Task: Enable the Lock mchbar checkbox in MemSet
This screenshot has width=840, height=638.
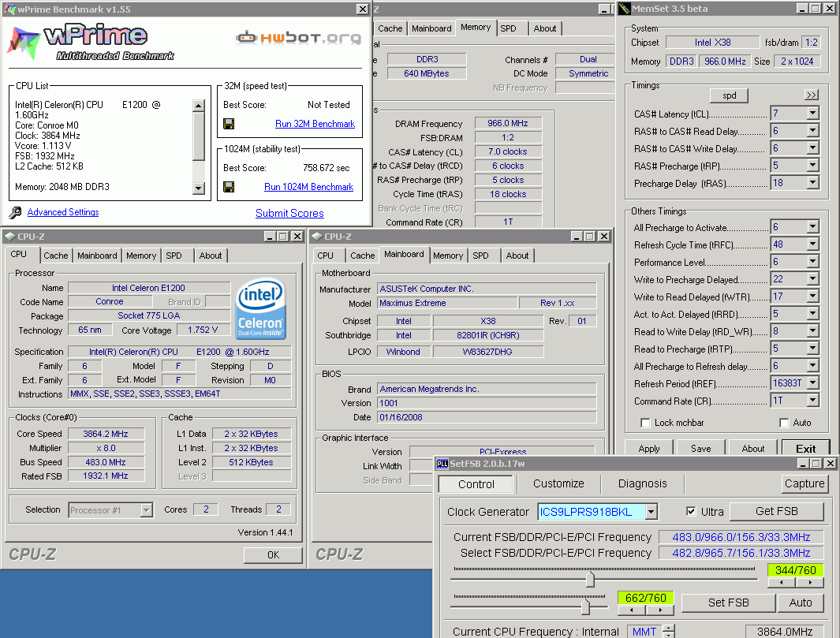Action: [645, 423]
